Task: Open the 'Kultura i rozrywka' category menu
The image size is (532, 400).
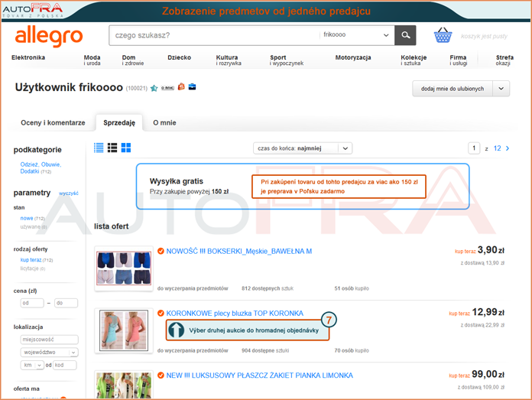Action: [x=229, y=60]
